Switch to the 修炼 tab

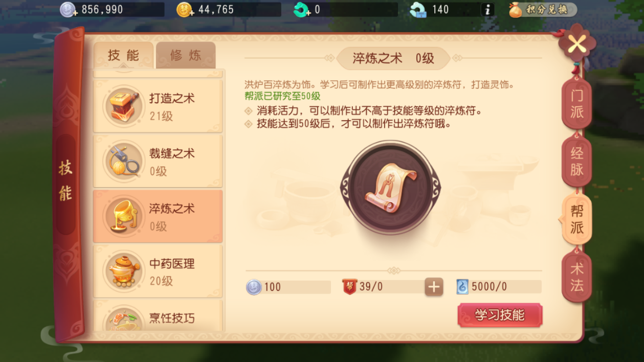186,55
